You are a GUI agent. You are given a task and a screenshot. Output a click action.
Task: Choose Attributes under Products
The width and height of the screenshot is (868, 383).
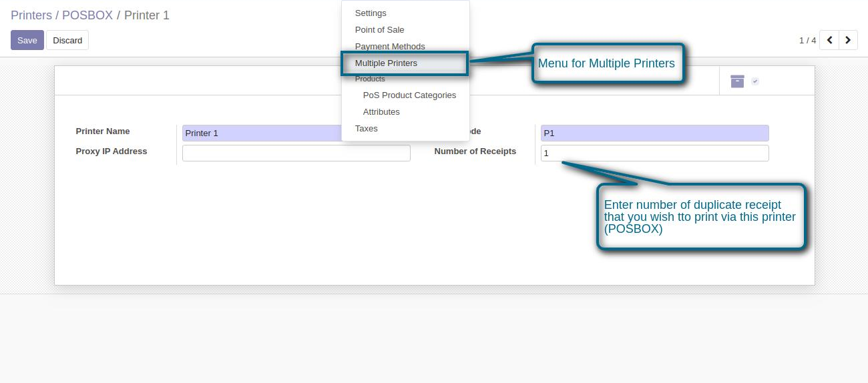tap(381, 112)
